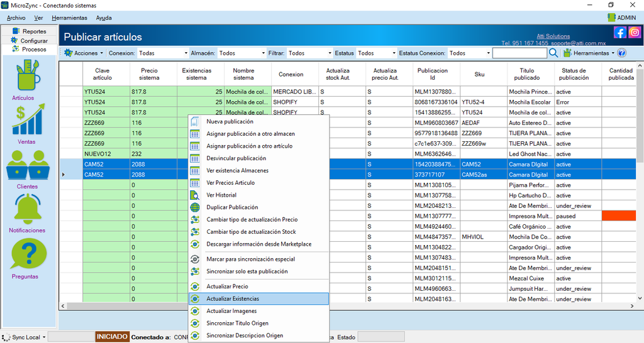Choose Sincronizar Descripcion Origen
This screenshot has height=343, width=644.
point(258,335)
